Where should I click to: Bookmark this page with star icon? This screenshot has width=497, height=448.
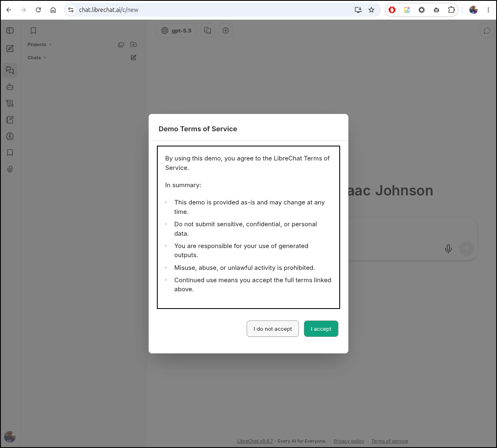371,10
